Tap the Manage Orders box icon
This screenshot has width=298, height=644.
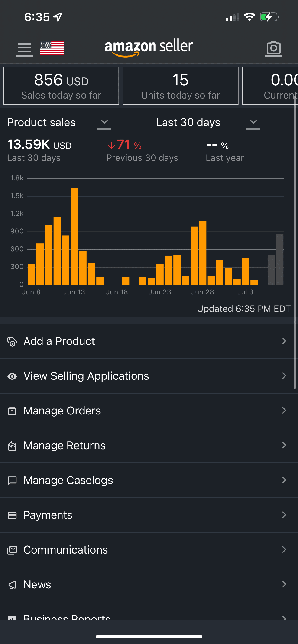(x=12, y=411)
